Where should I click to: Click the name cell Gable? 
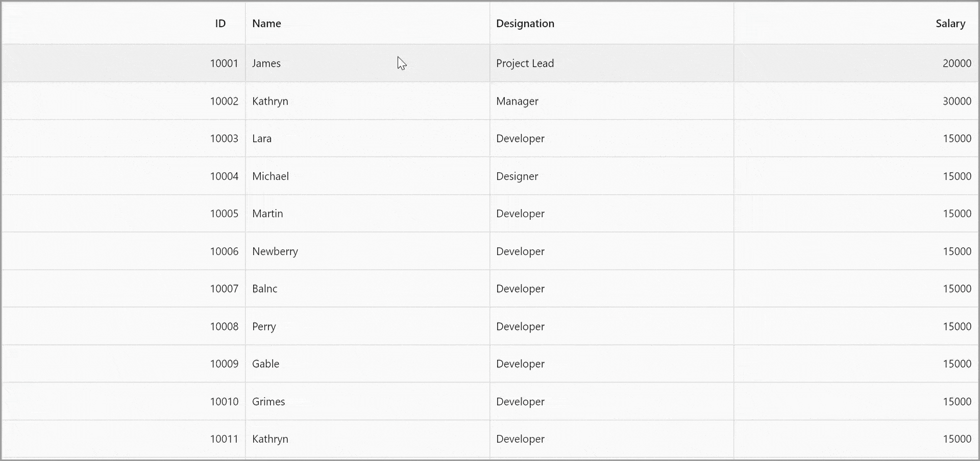click(266, 364)
